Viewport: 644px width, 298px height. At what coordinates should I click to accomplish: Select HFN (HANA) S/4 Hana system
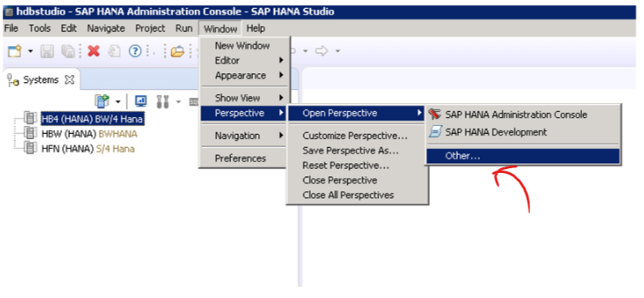point(88,149)
